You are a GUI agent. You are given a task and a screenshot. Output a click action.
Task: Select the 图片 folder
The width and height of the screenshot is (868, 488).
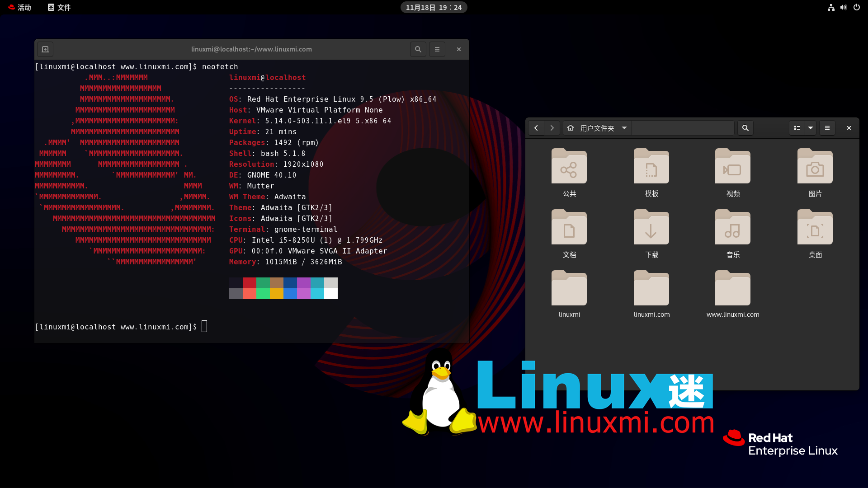click(815, 173)
